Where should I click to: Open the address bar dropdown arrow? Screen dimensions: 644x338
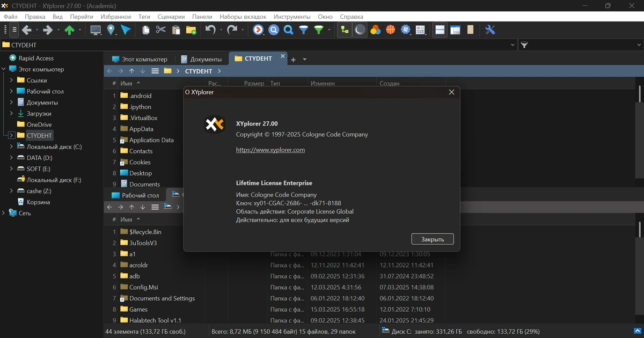point(513,45)
